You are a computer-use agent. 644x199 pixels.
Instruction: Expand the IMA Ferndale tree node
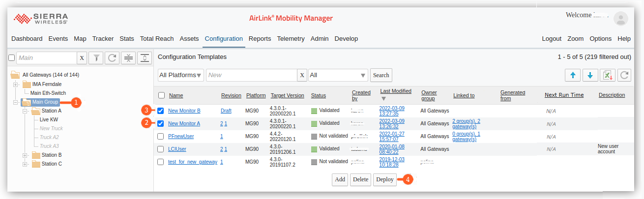pos(16,84)
